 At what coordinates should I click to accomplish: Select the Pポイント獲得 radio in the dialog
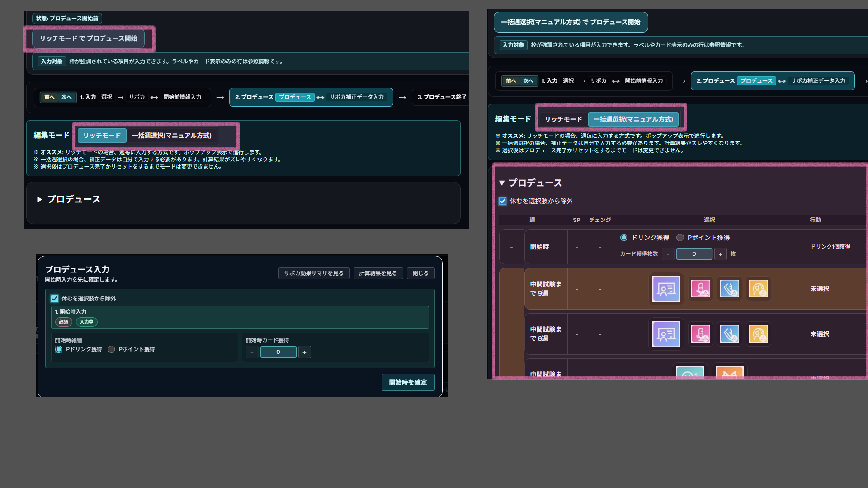112,349
